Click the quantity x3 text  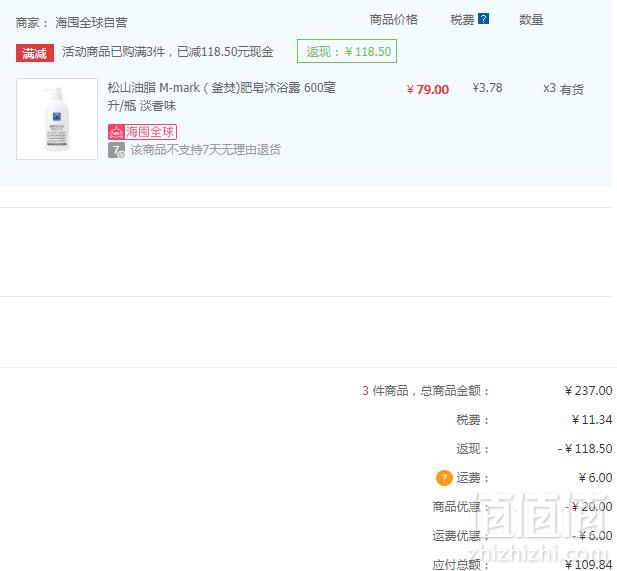(549, 88)
